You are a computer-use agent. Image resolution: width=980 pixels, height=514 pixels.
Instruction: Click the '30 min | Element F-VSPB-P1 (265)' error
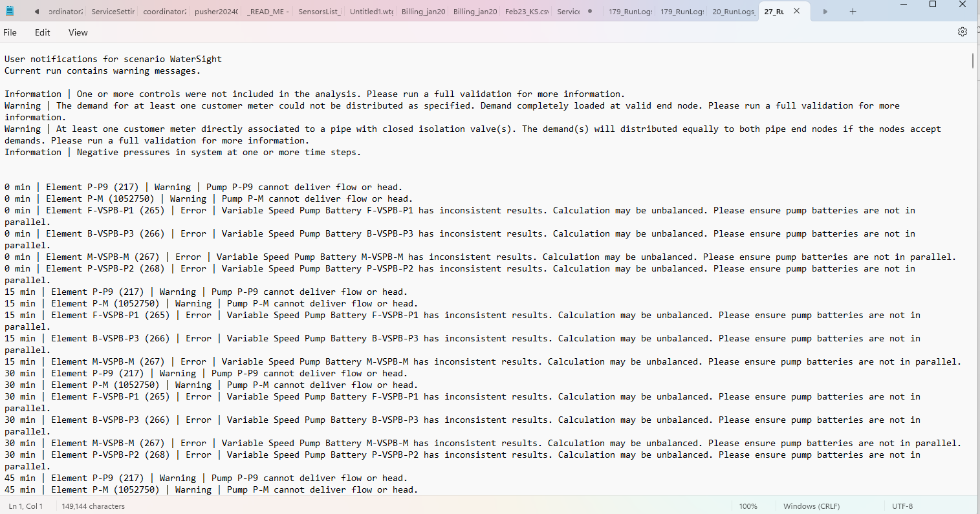coord(463,402)
